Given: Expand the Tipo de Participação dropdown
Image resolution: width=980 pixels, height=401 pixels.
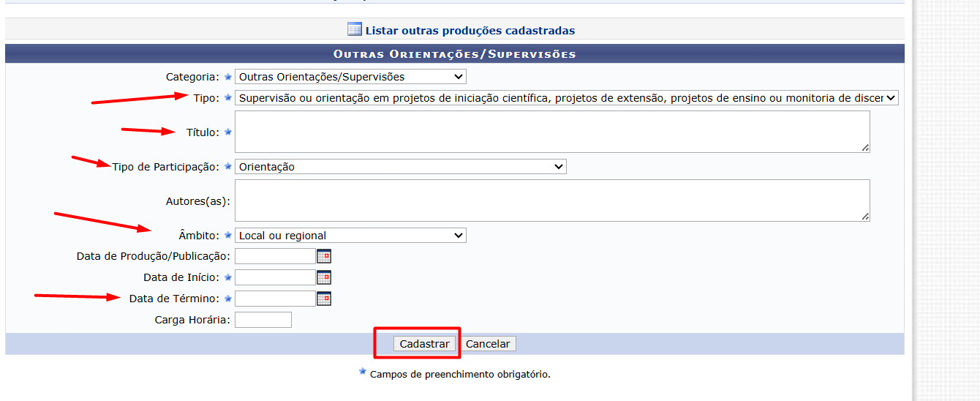Looking at the screenshot, I should [x=401, y=167].
